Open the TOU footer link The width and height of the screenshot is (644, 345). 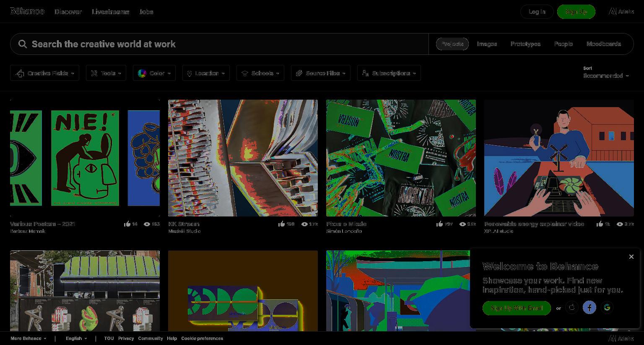coord(109,338)
